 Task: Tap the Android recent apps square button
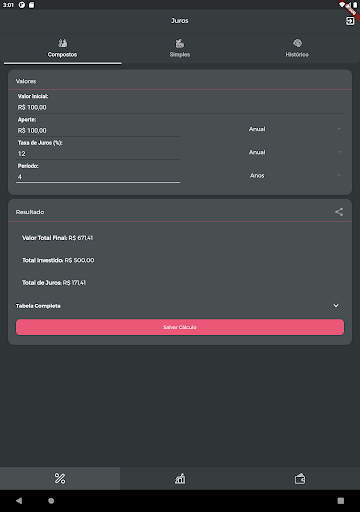click(x=341, y=500)
